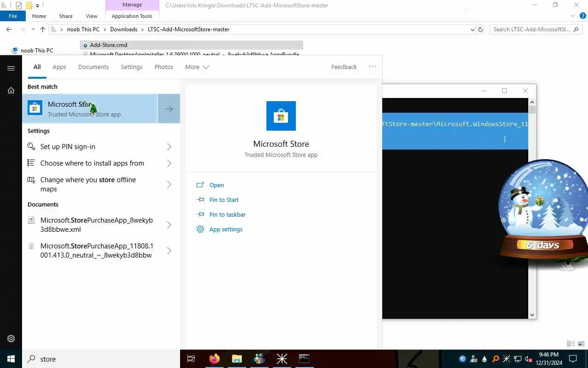This screenshot has width=588, height=368.
Task: Click the water drop tray icon
Action: 484,359
